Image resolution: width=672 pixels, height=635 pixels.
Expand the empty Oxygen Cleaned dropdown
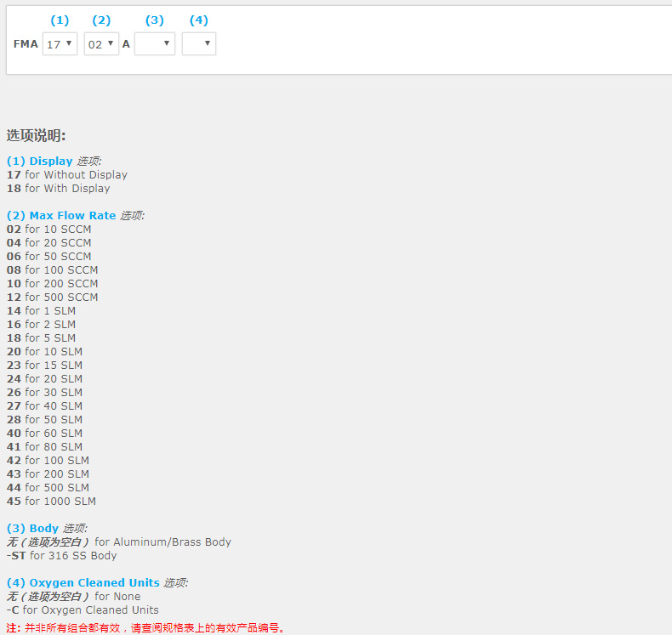pos(199,44)
